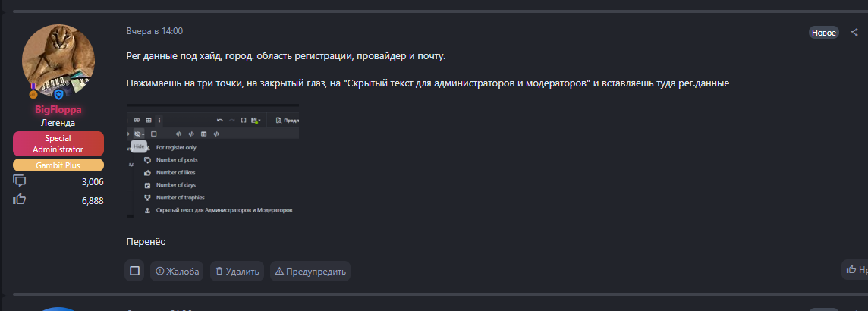Open BigFloppa's profile via the username
This screenshot has width=868, height=311.
[x=58, y=110]
